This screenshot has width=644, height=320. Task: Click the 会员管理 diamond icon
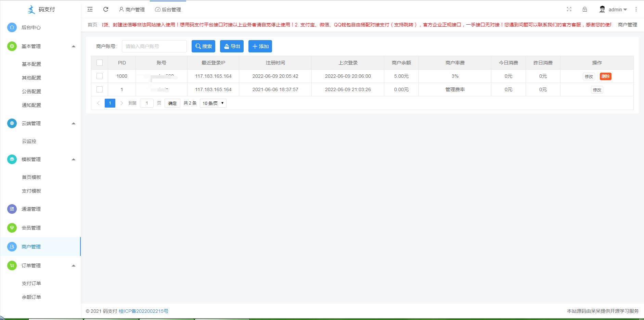(x=12, y=228)
